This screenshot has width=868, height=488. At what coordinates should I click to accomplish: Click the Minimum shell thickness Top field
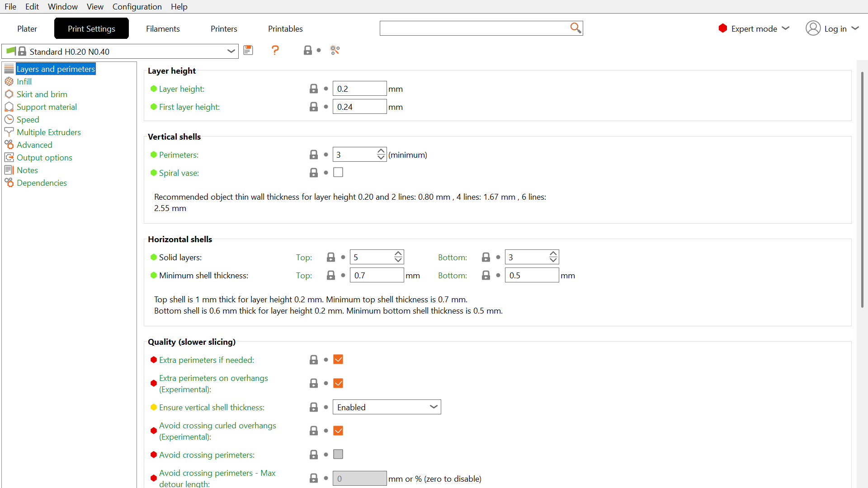coord(377,275)
